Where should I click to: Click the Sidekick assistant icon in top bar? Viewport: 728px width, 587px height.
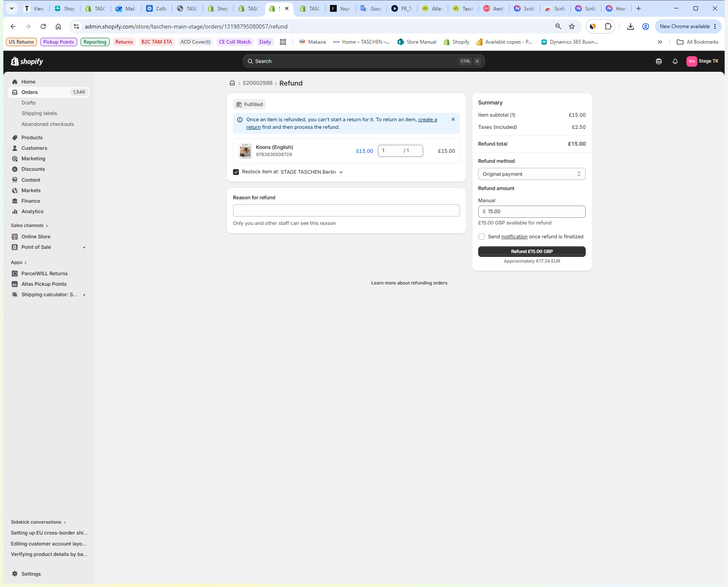[x=659, y=61]
